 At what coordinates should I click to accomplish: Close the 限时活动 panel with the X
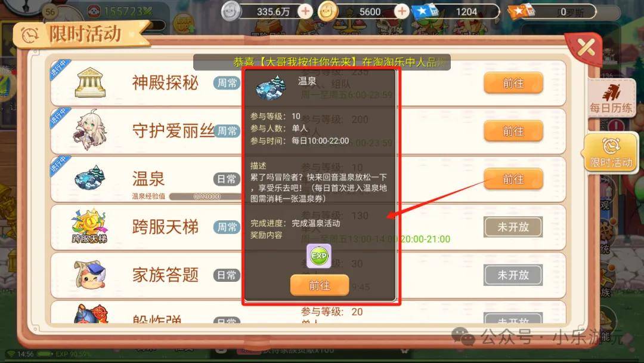click(x=586, y=47)
